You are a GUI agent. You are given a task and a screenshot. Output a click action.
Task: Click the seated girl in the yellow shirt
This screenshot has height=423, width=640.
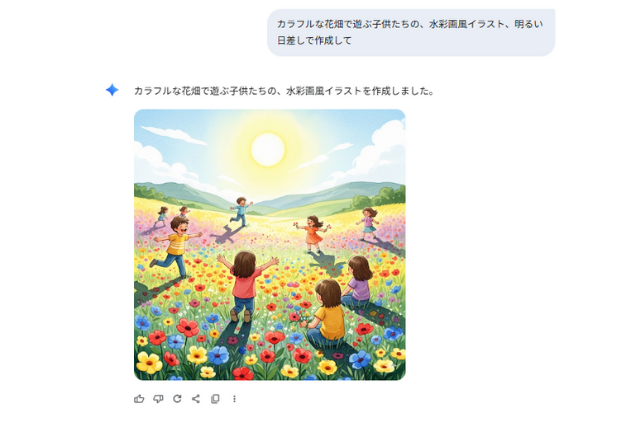[325, 312]
